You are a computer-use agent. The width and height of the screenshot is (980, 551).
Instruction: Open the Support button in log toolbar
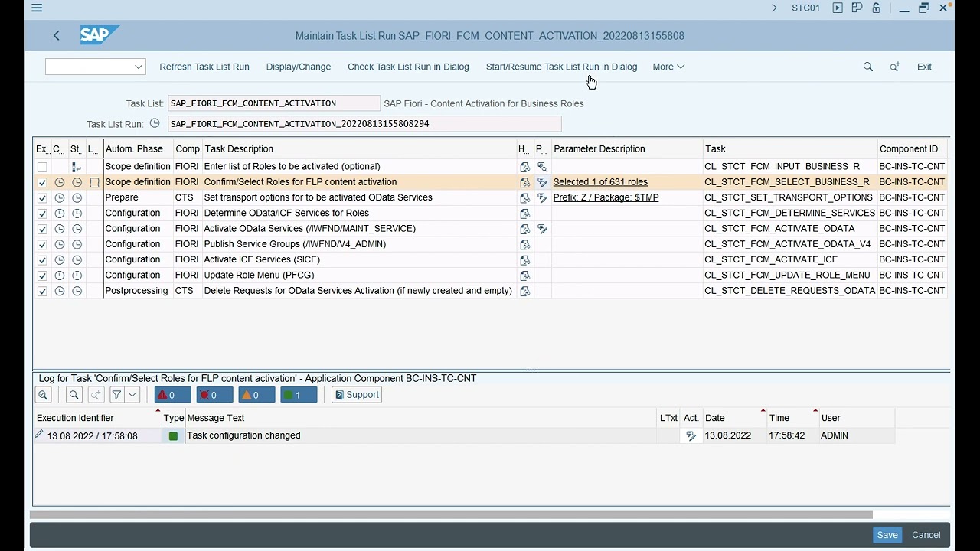pos(357,395)
